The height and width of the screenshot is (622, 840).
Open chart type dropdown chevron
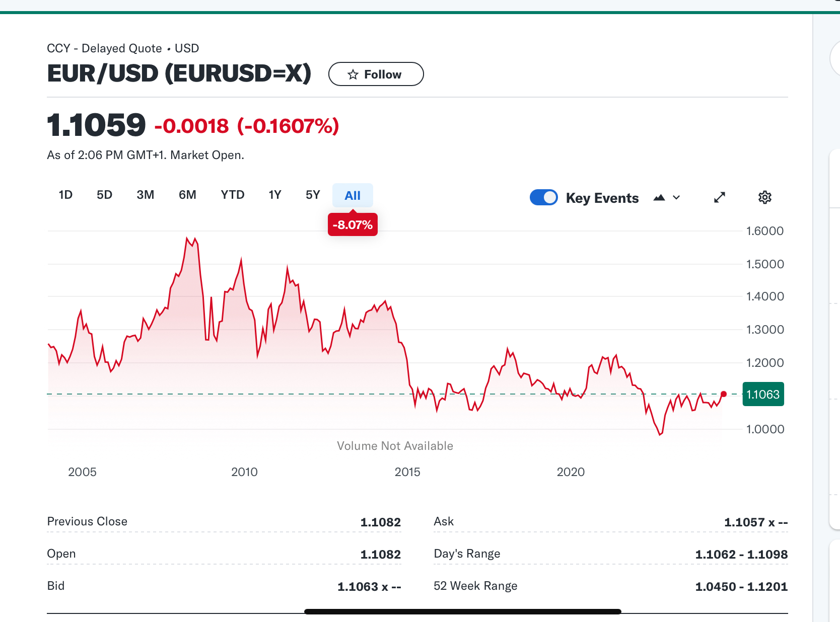(x=676, y=198)
